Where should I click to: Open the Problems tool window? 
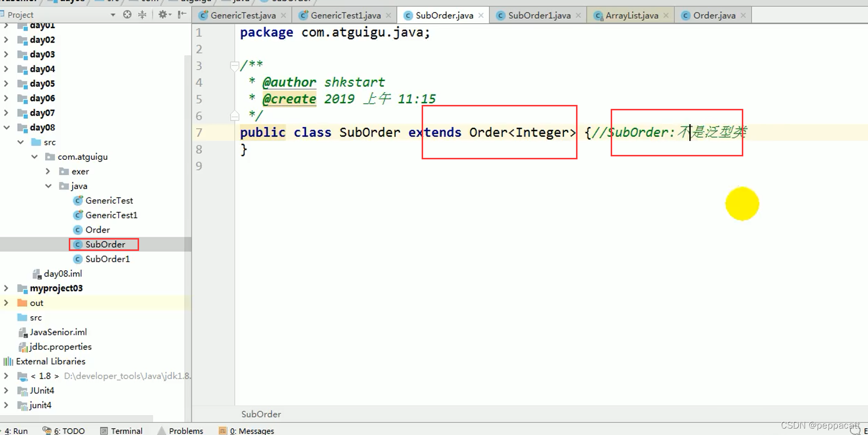[x=180, y=431]
